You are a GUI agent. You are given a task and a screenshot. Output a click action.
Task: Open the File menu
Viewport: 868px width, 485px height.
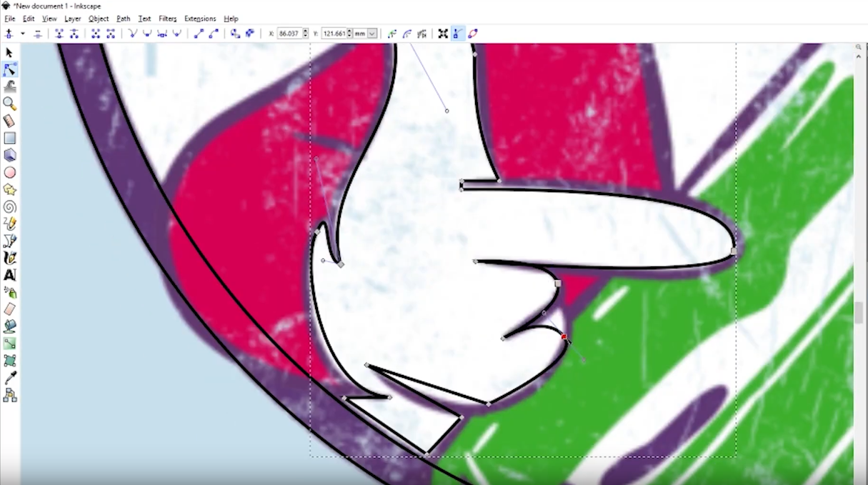(x=9, y=19)
